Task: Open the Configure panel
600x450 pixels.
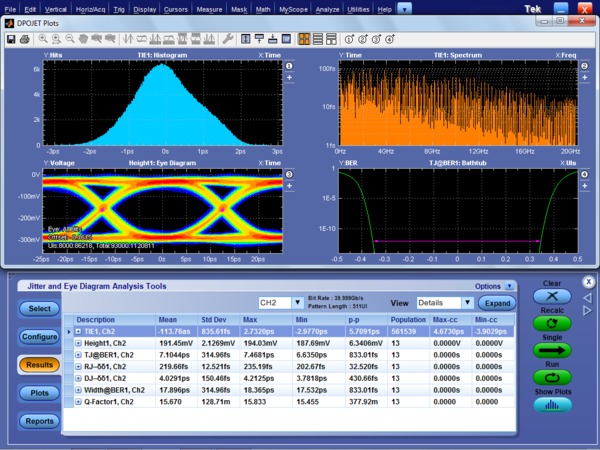Action: [39, 337]
